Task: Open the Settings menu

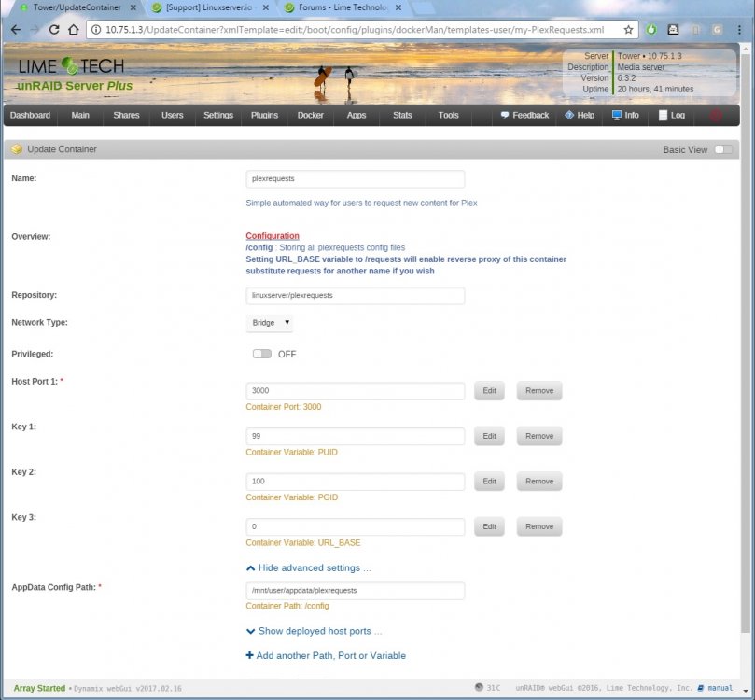Action: click(x=218, y=116)
